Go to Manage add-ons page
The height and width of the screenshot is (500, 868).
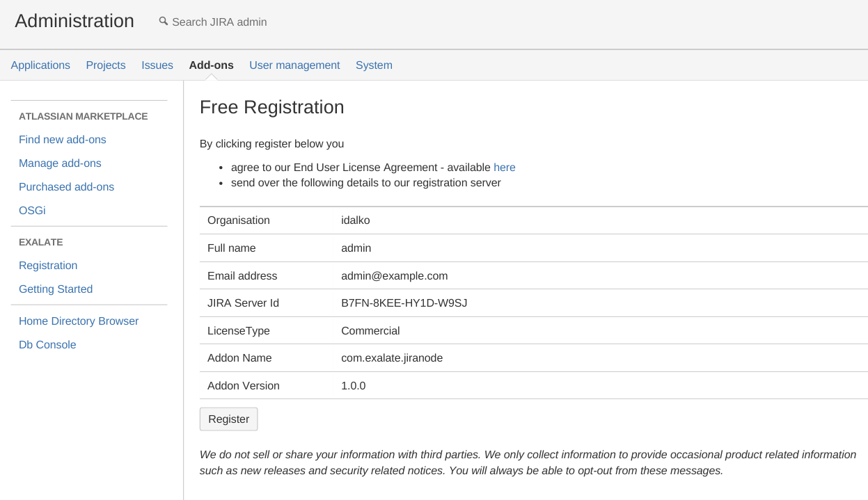coord(60,163)
